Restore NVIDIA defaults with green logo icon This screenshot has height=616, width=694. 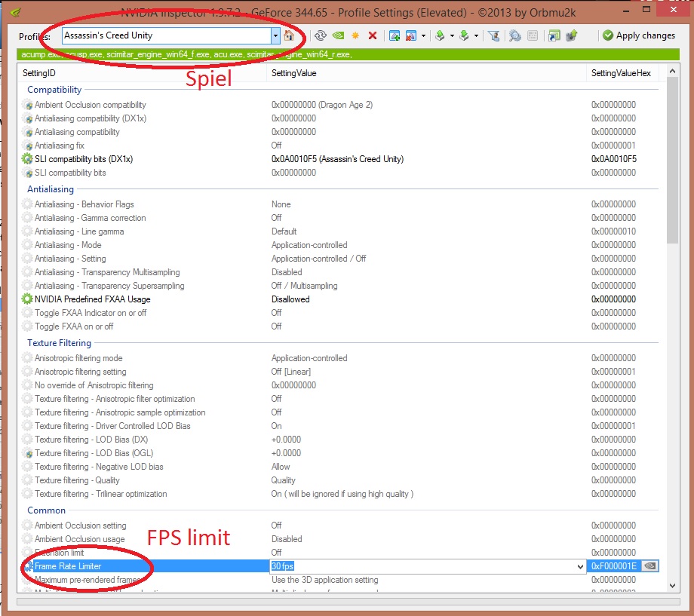tap(339, 36)
